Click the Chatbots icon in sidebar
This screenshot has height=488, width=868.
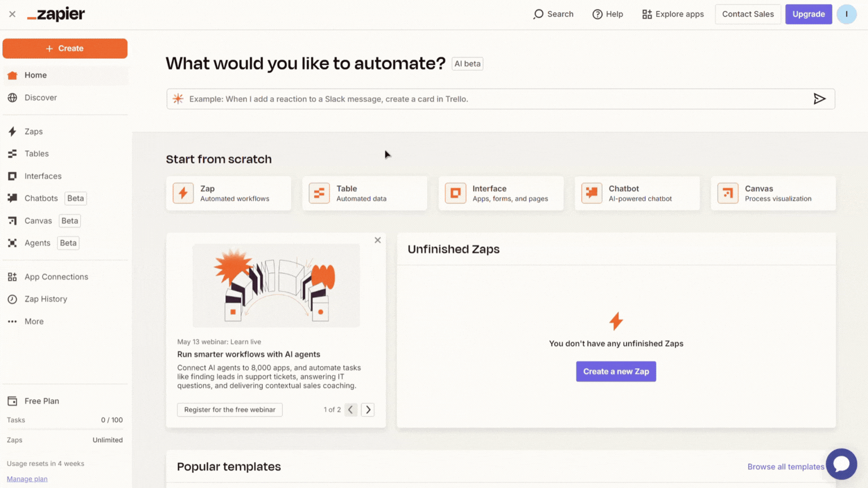click(12, 198)
